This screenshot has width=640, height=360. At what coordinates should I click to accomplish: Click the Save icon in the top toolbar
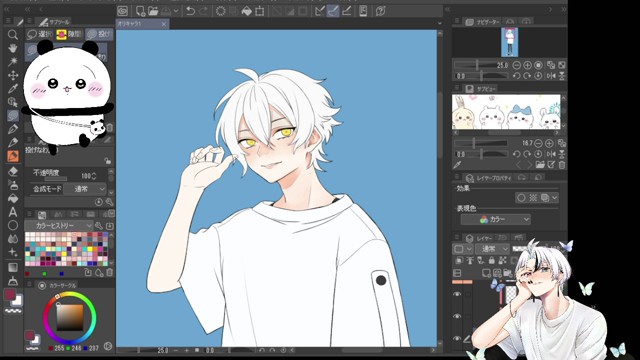pos(166,11)
